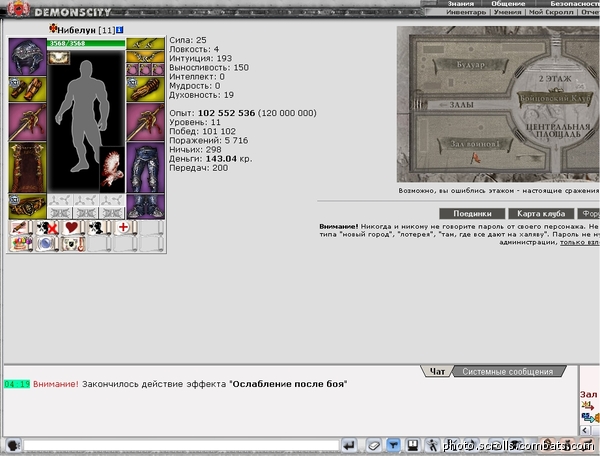600x456 pixels.
Task: Click the Опыт value 102 552 536
Action: [226, 113]
